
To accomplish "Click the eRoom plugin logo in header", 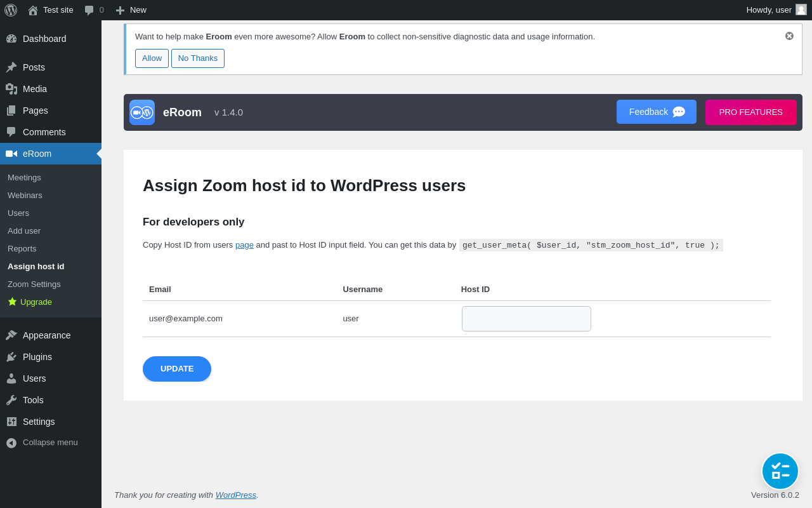I will click(x=142, y=112).
